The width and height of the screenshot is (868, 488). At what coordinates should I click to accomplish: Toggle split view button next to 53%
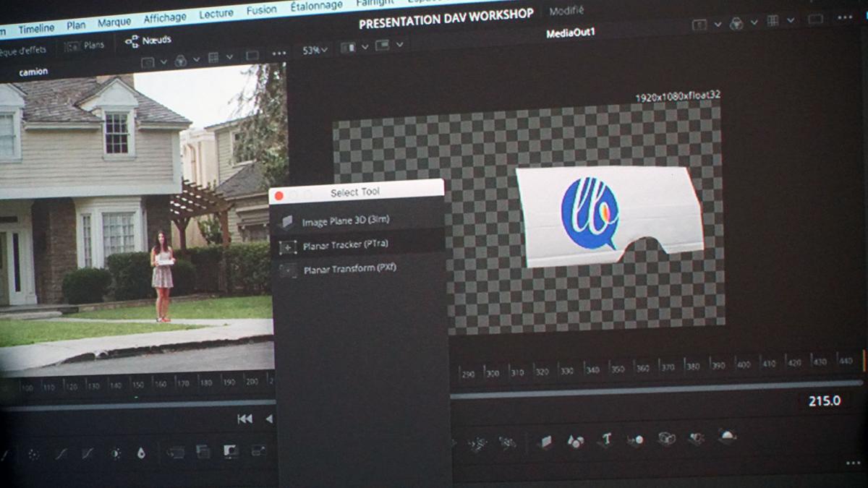click(348, 47)
